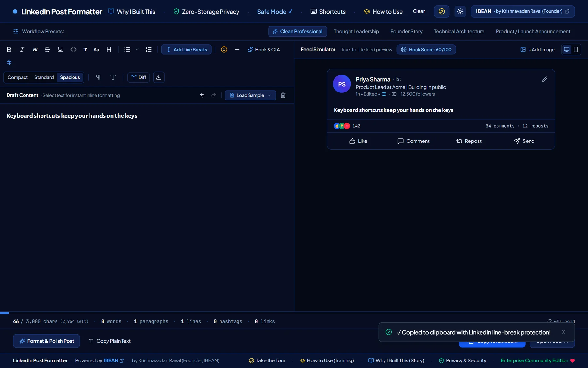Screen dimensions: 588x368
Task: Switch preview to mobile view
Action: click(576, 50)
